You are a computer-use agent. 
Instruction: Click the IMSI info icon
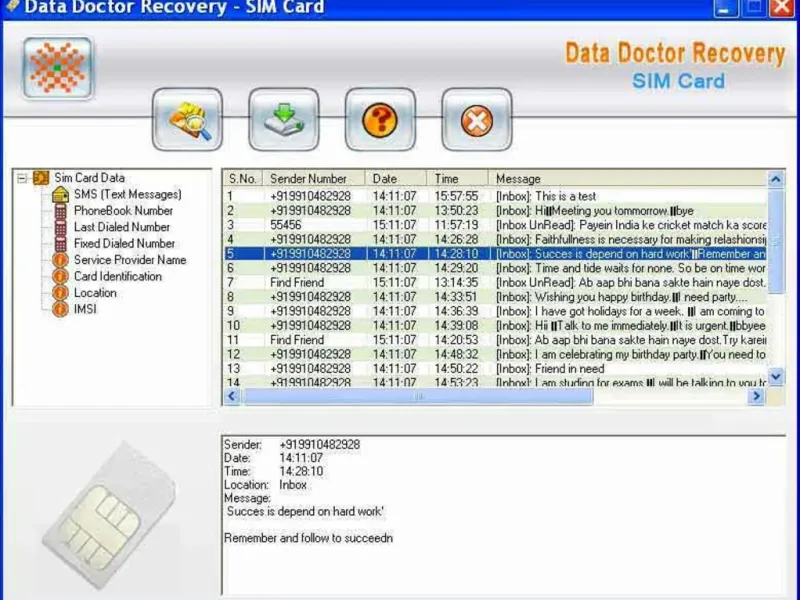pos(60,309)
